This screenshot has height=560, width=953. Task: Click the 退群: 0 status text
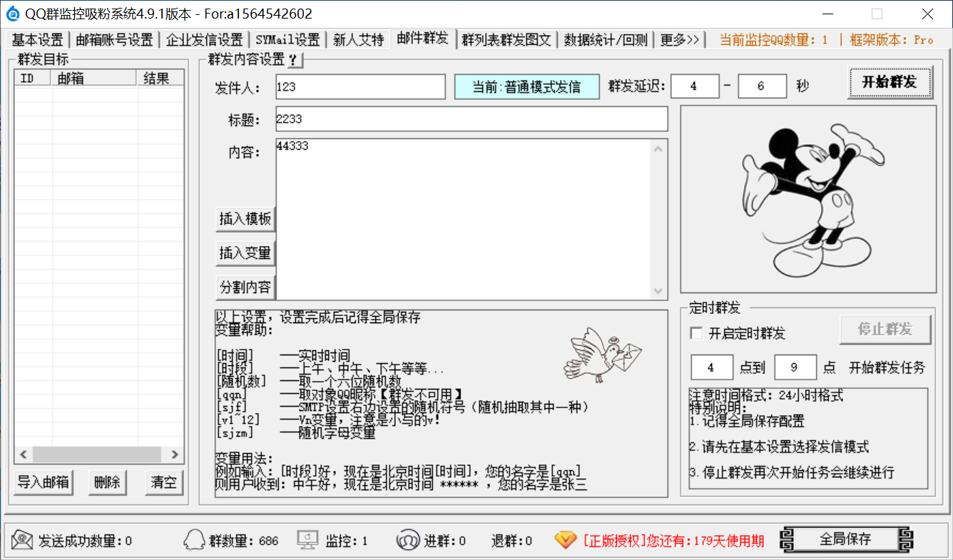[x=511, y=541]
